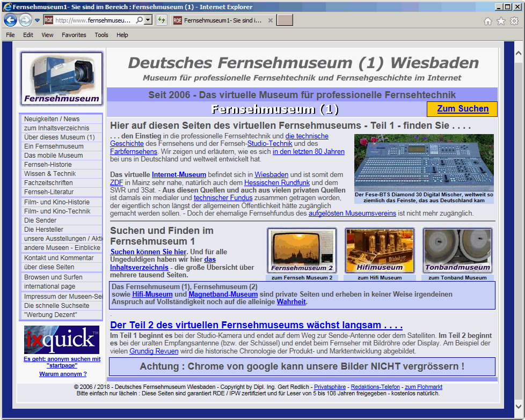
Task: Click the RDE site icon in address bar
Action: click(48, 20)
